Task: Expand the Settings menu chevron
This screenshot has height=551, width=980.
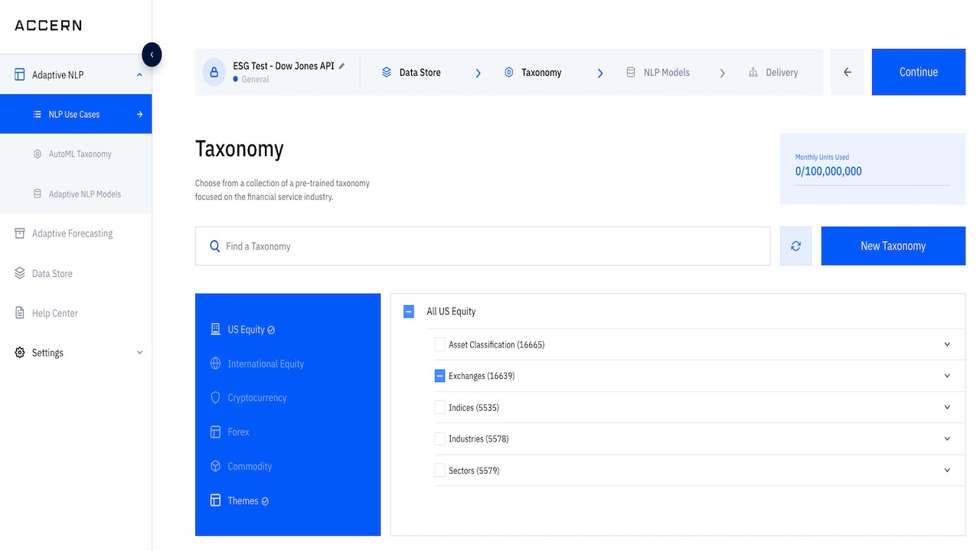Action: (139, 353)
